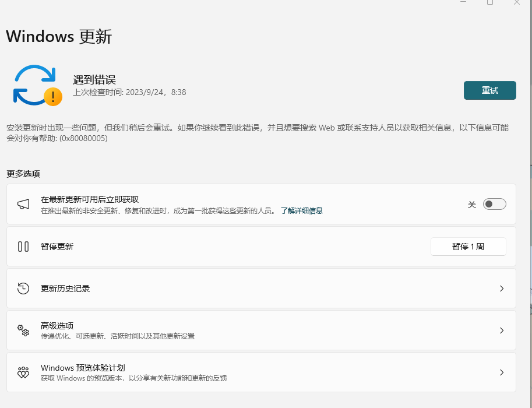
Task: Click the 遇到错误 status heading
Action: [94, 80]
